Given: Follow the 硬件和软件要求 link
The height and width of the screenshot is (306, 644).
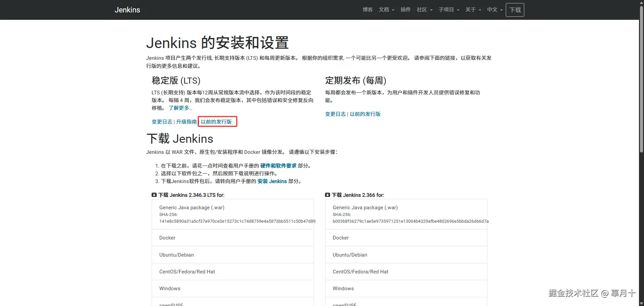Looking at the screenshot, I should [278, 166].
